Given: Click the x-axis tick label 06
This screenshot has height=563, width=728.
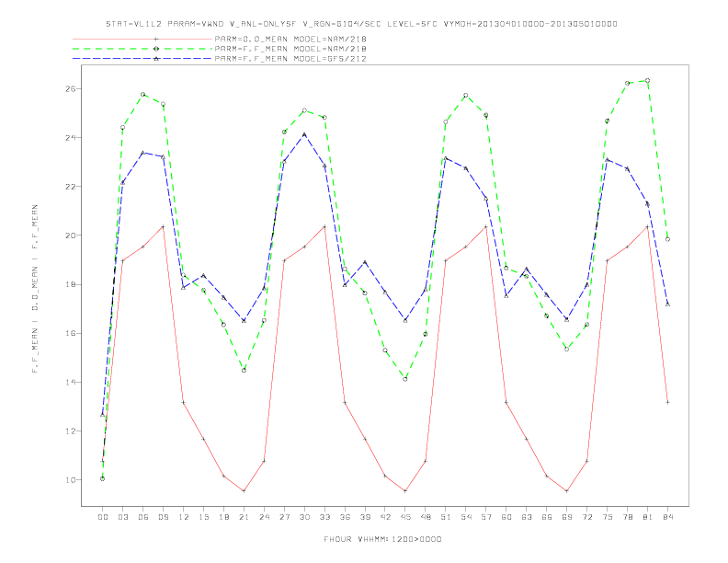Looking at the screenshot, I should (x=143, y=517).
